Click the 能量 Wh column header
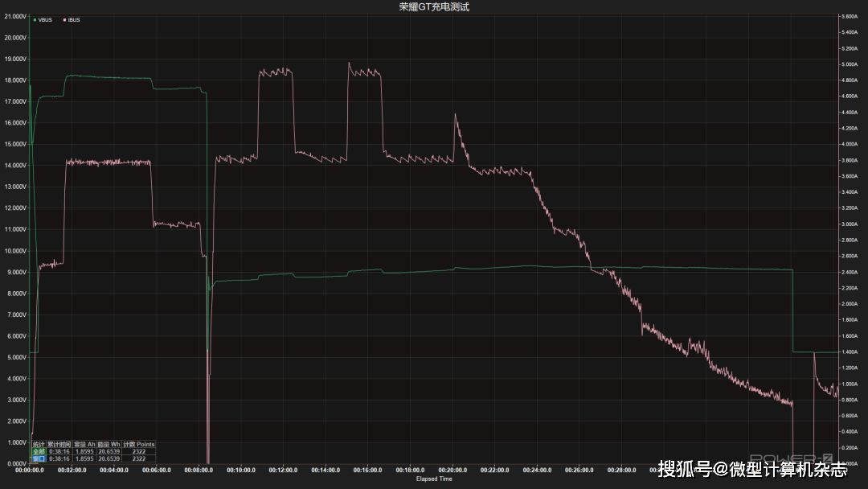This screenshot has height=489, width=868. click(109, 445)
